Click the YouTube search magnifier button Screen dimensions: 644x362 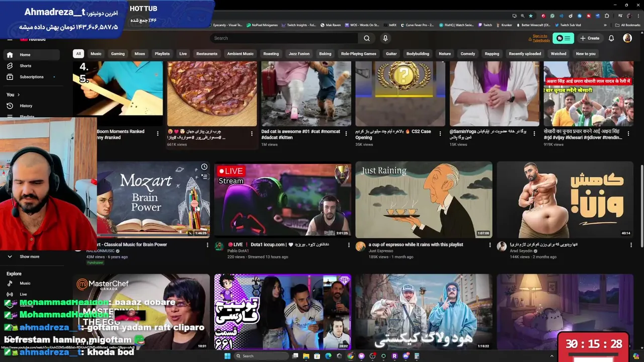[367, 38]
